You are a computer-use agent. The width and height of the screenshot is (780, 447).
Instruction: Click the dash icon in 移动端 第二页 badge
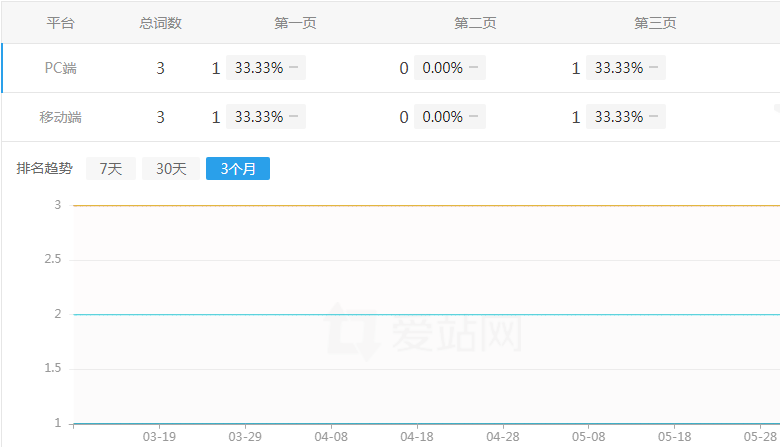click(474, 117)
